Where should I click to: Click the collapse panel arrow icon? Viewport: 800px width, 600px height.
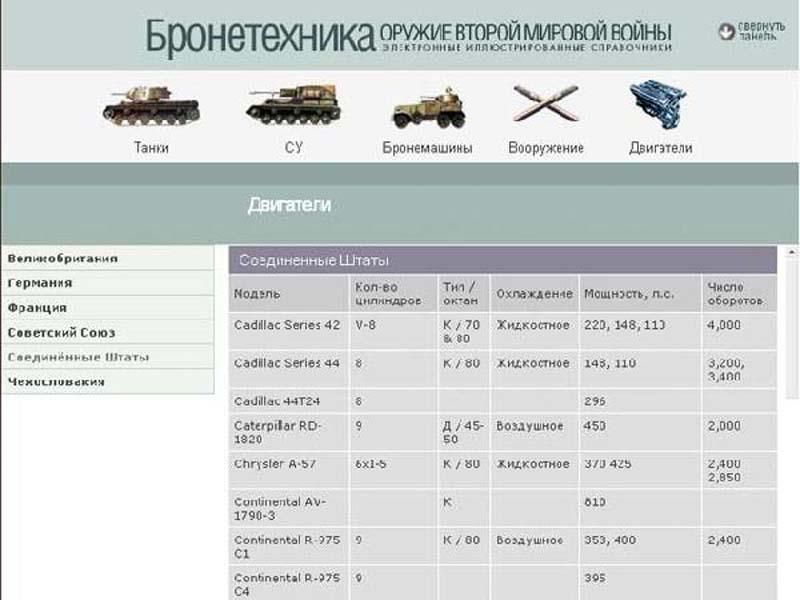727,32
